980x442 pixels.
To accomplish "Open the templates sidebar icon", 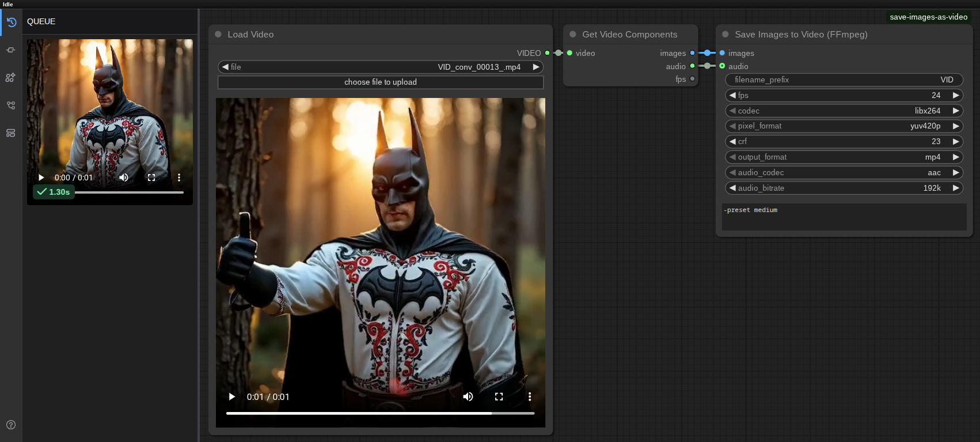I will click(11, 133).
